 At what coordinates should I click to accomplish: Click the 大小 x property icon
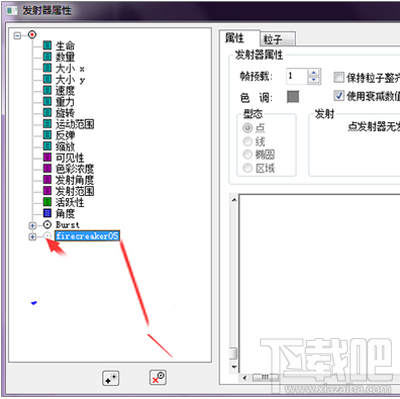47,68
